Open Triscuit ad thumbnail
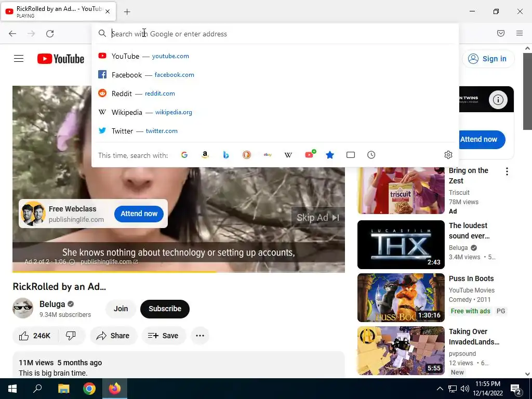 click(401, 191)
